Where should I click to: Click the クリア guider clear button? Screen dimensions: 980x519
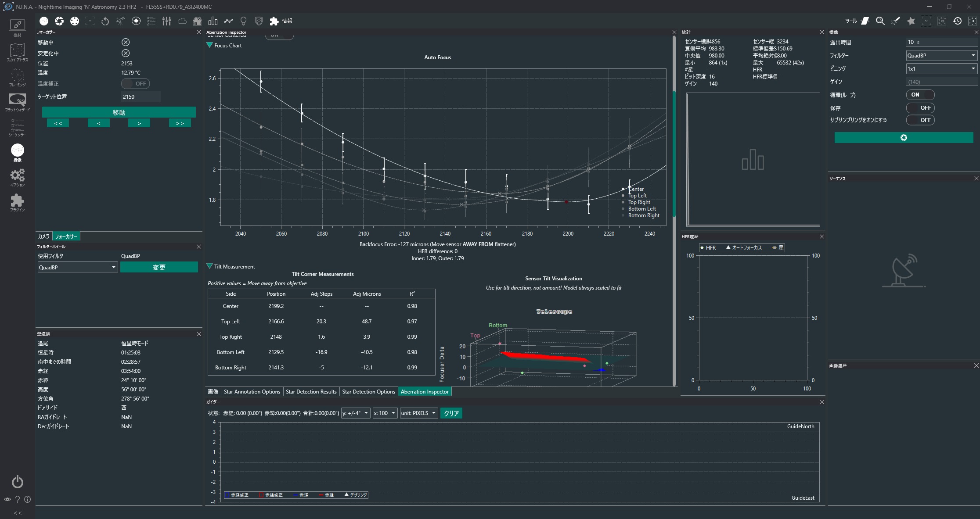(x=451, y=413)
